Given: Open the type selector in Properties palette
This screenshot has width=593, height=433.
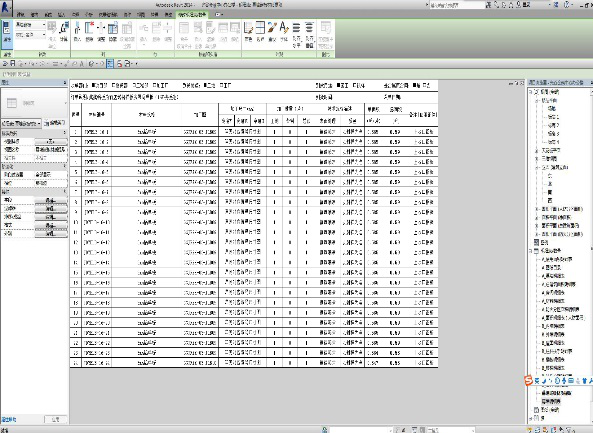Looking at the screenshot, I should tap(34, 103).
